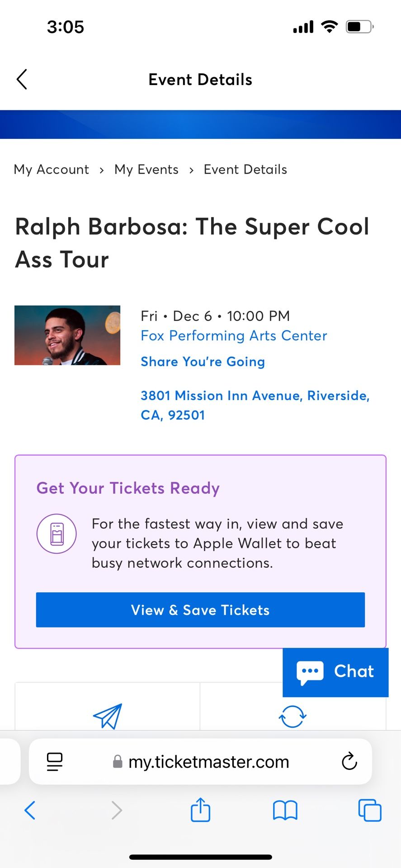Tap the Safari tabs overview icon
Screen dimensions: 401x868
[x=369, y=810]
